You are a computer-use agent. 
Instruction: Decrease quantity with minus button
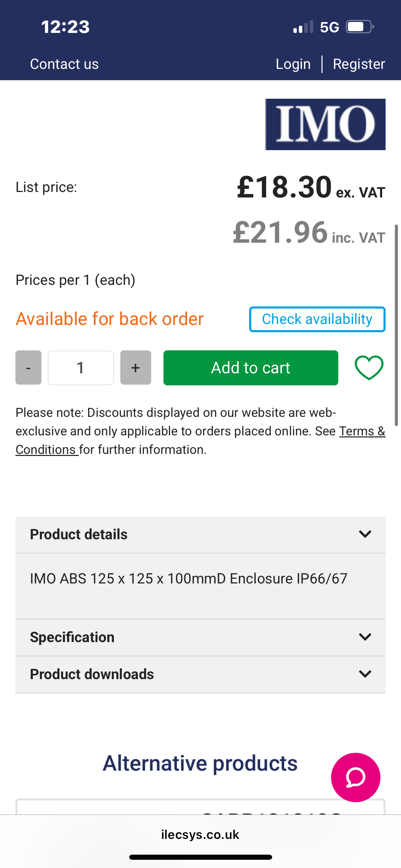(x=28, y=367)
